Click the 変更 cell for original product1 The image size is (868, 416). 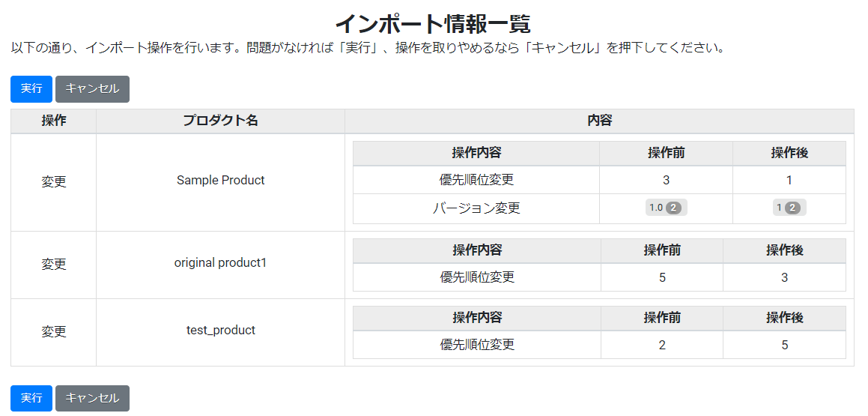(x=54, y=265)
